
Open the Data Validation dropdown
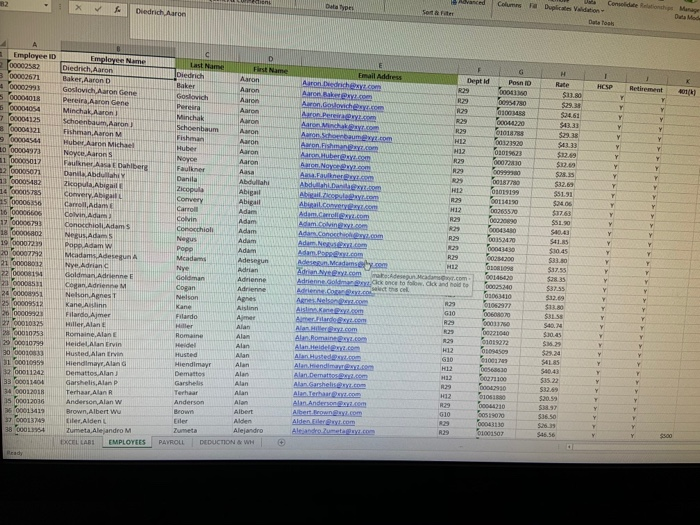click(x=587, y=9)
